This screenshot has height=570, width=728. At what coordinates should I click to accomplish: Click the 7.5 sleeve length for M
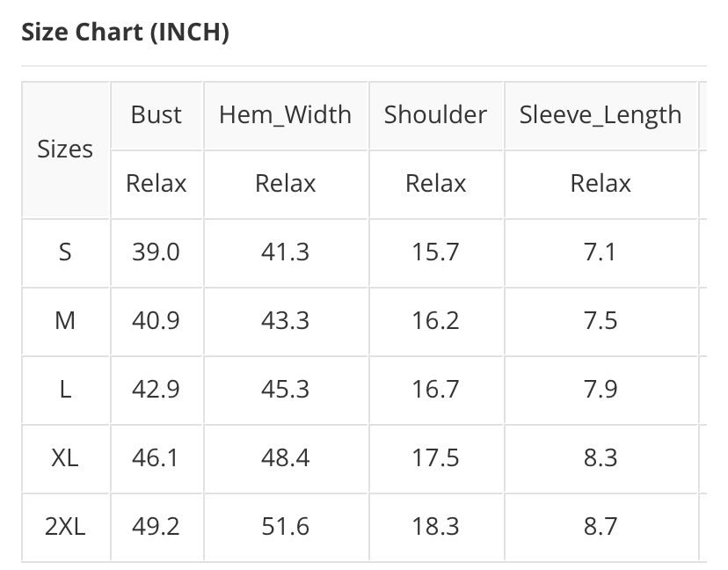(601, 321)
